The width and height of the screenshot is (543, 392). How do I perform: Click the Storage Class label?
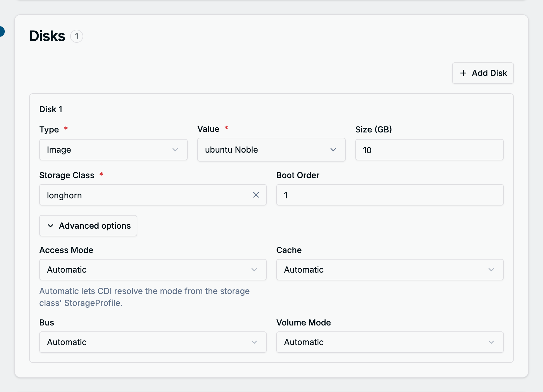tap(67, 175)
